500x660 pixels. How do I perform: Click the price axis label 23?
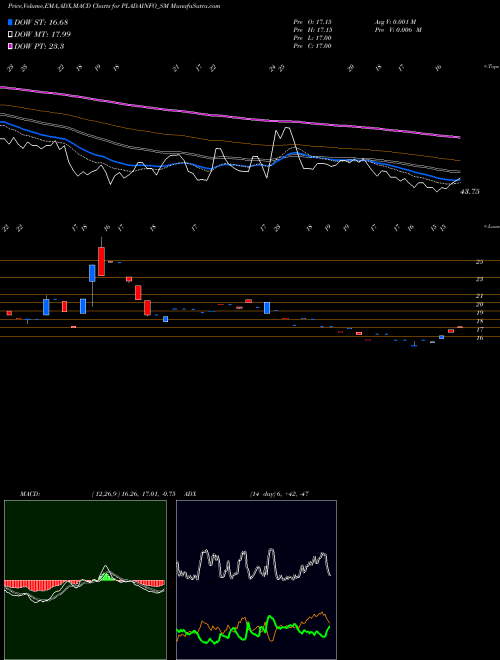(479, 279)
